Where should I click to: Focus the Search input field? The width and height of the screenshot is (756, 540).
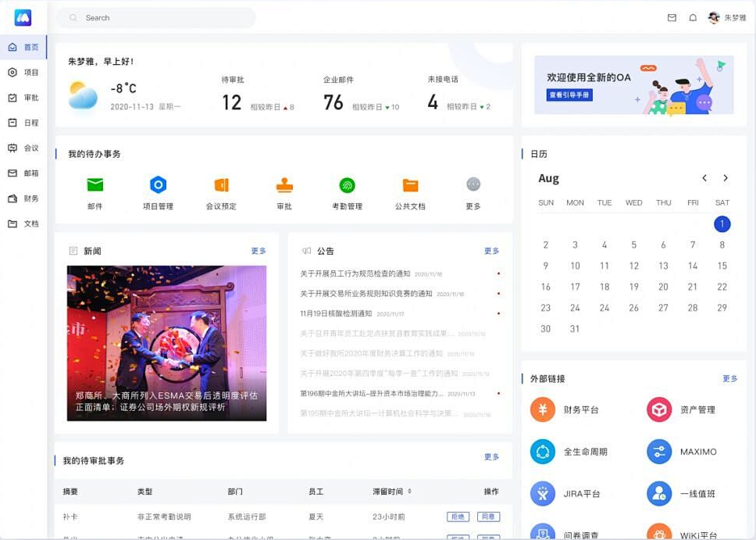click(156, 18)
